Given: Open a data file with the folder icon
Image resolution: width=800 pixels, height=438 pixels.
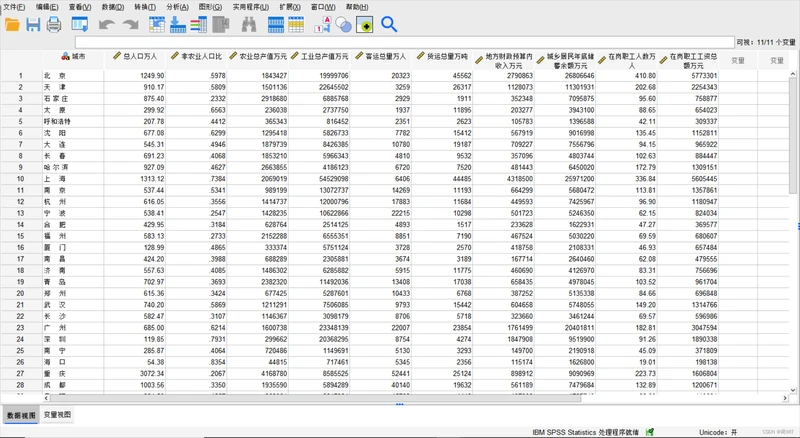Looking at the screenshot, I should pos(12,25).
